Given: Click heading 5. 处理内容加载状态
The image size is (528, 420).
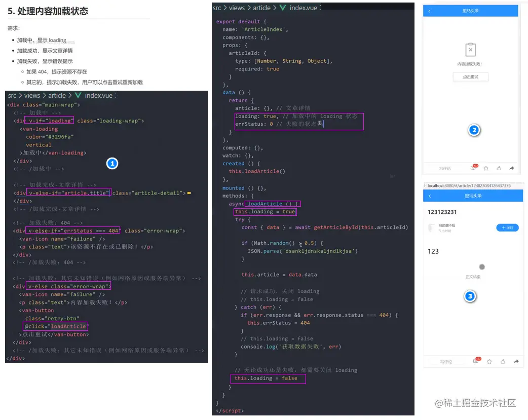Looking at the screenshot, I should click(48, 11).
